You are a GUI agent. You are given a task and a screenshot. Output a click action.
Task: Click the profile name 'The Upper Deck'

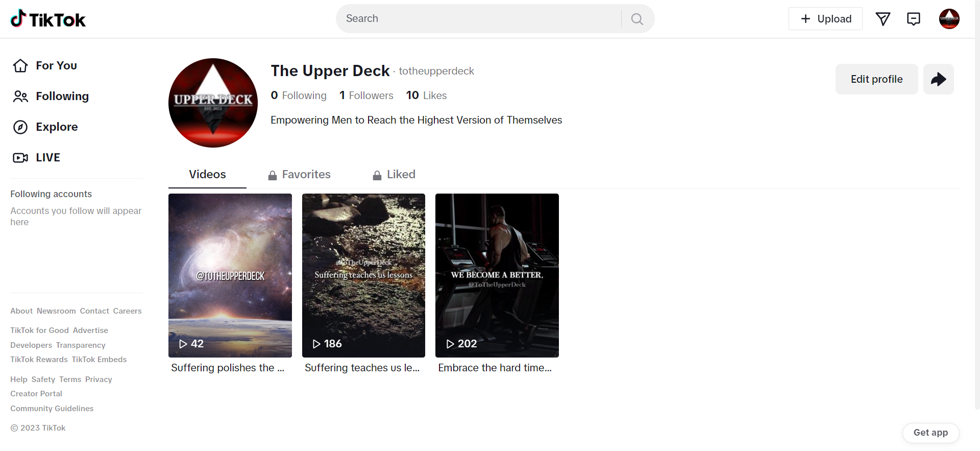330,70
